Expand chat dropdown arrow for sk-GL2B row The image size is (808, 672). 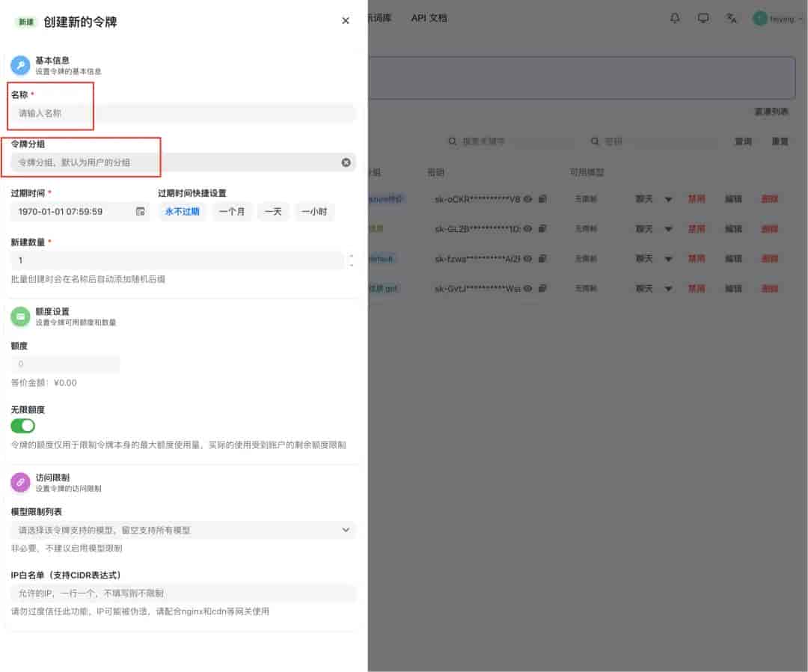click(x=668, y=229)
